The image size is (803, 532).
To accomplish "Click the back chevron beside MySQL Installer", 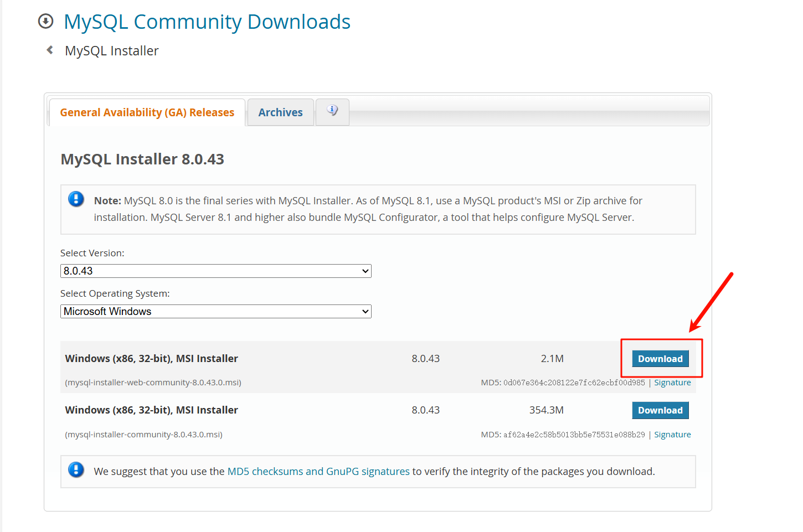I will [50, 50].
